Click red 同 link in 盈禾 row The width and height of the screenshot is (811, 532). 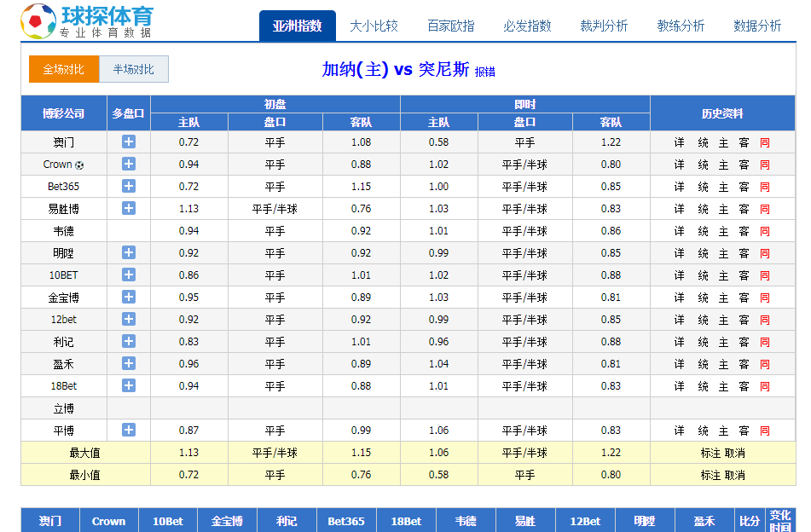point(765,365)
